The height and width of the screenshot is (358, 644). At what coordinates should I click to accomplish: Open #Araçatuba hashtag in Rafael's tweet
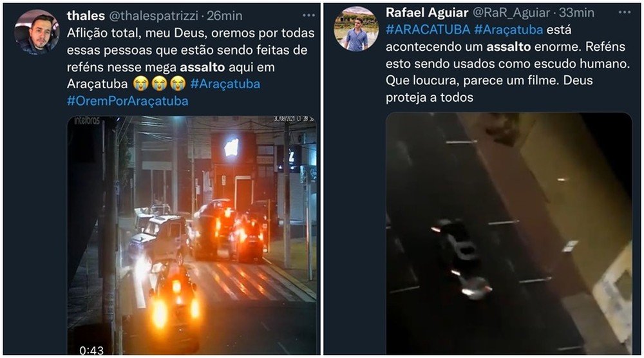[509, 30]
